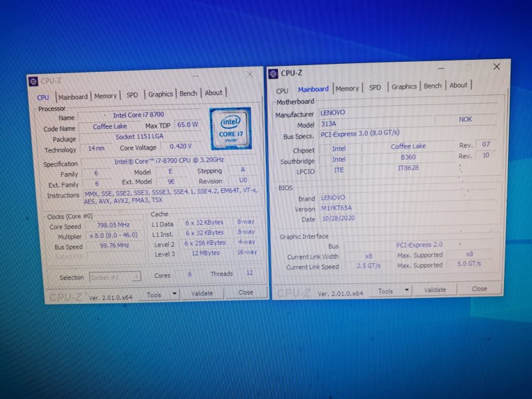Close the left CPU-Z window with X
Viewport: 532px width, 399px height.
[250, 74]
